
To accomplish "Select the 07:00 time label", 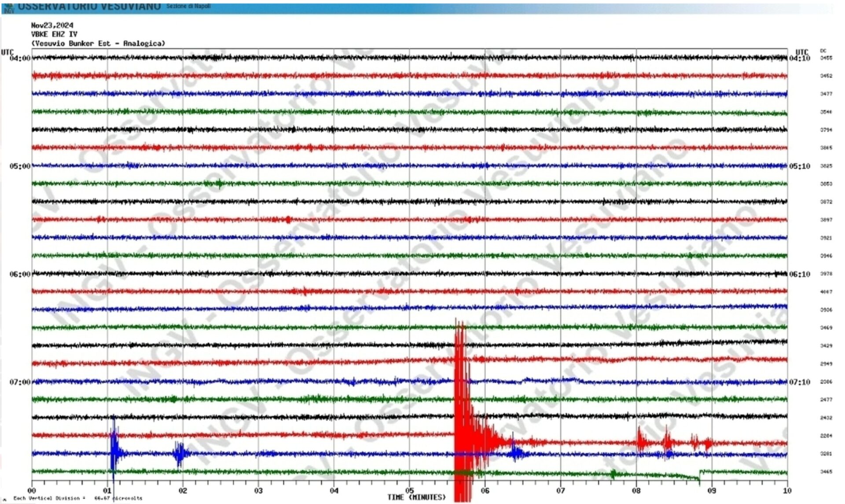I will coord(20,382).
